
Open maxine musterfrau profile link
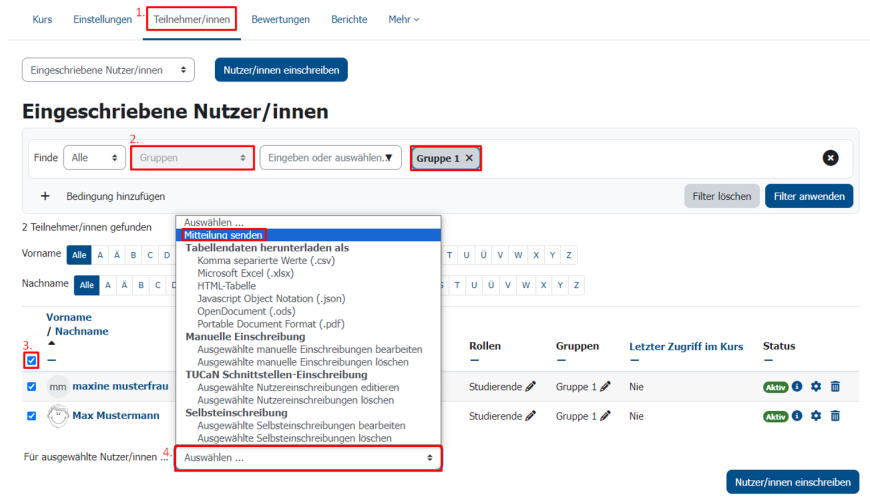120,386
